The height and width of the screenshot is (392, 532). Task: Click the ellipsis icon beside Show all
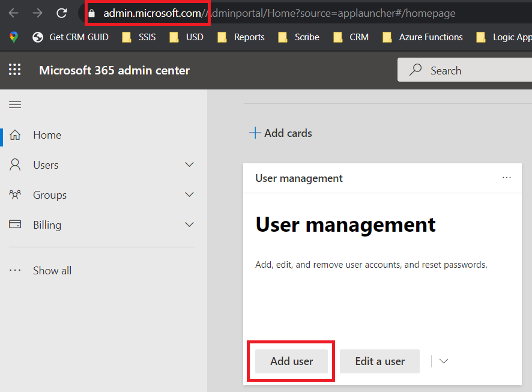[15, 270]
